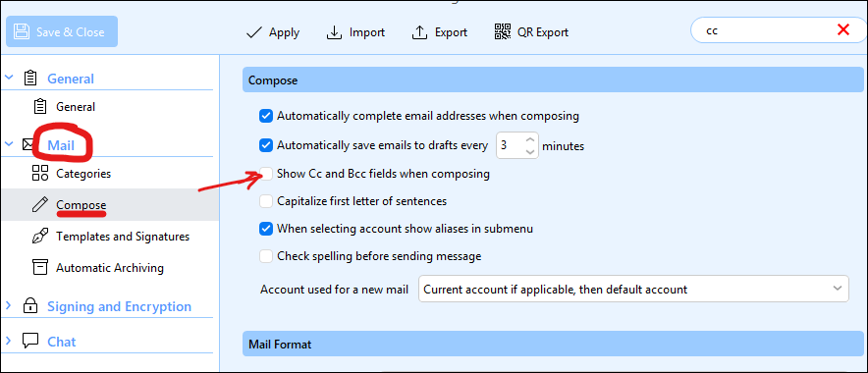Viewport: 868px width, 373px height.
Task: Click the Compose pencil icon
Action: [x=40, y=205]
